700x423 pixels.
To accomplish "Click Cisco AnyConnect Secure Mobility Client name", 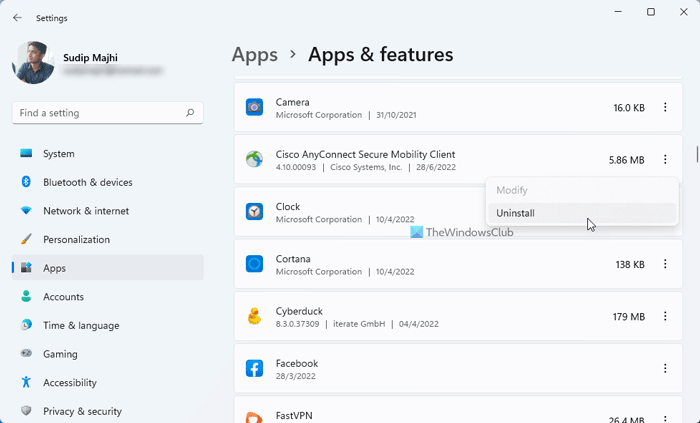I will click(x=365, y=154).
